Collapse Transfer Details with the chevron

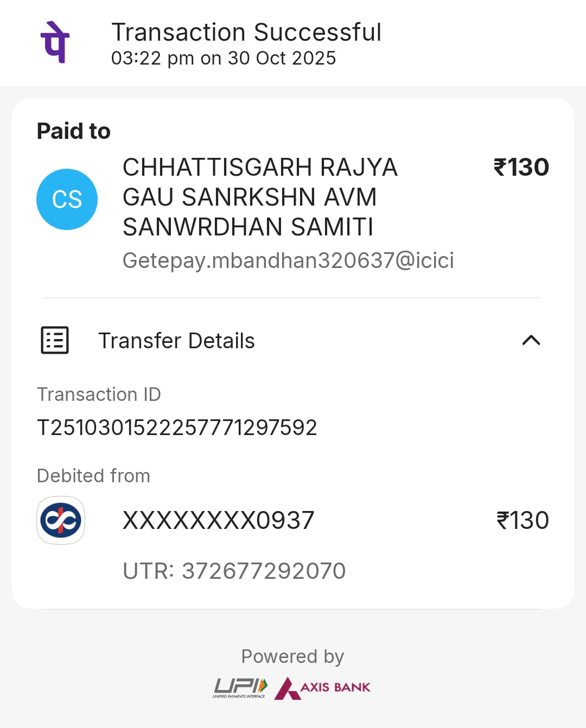coord(531,340)
